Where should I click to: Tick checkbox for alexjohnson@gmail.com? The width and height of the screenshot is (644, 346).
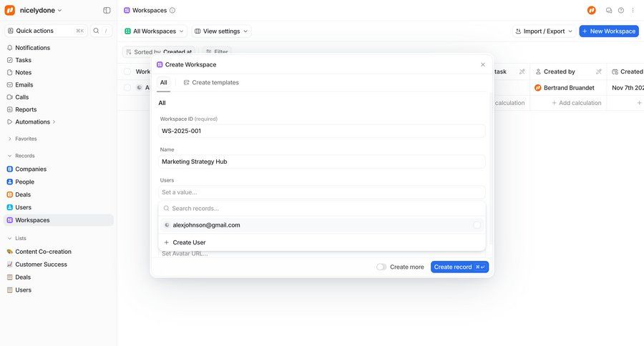477,225
